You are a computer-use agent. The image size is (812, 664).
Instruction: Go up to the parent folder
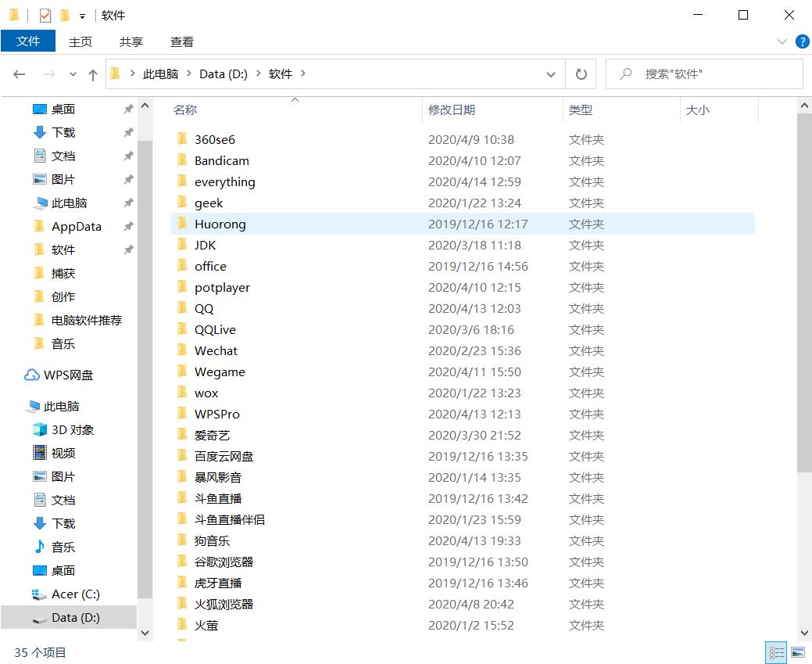pyautogui.click(x=92, y=74)
